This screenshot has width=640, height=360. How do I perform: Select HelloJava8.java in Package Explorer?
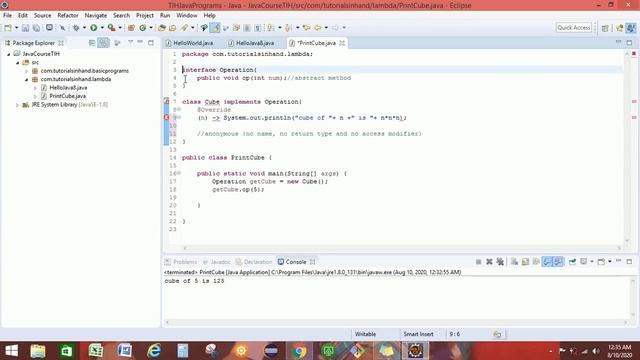pyautogui.click(x=68, y=88)
